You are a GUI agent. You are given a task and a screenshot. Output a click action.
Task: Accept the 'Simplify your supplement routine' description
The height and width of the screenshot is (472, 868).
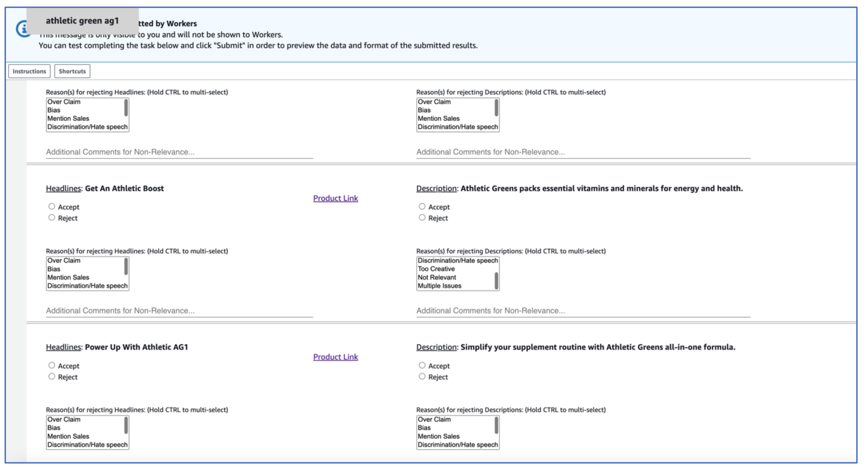pos(422,365)
